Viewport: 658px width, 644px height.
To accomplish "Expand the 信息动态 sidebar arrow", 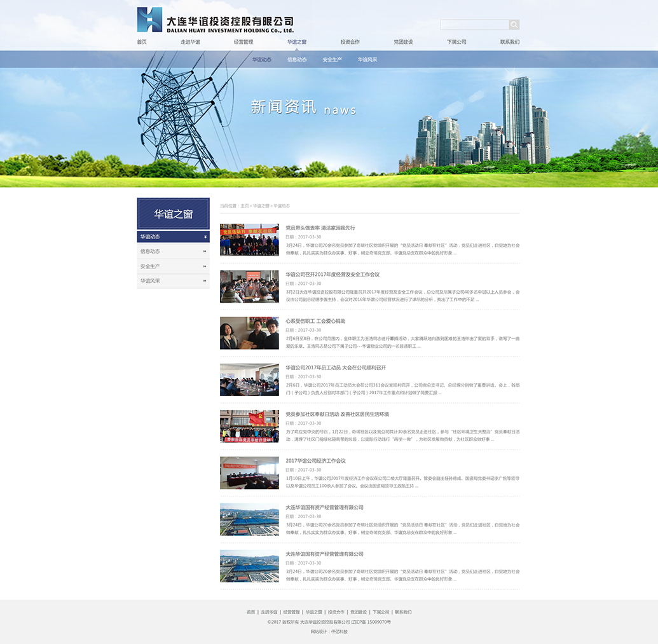I will 205,251.
